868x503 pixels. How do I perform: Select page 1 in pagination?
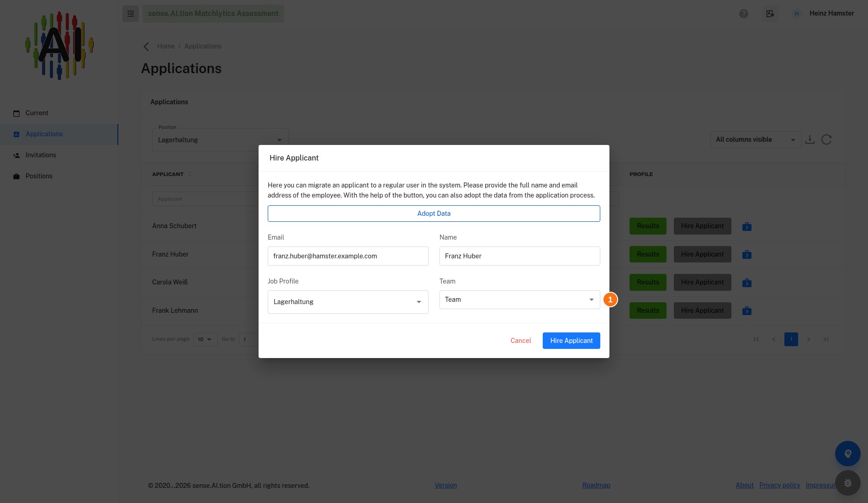point(791,339)
